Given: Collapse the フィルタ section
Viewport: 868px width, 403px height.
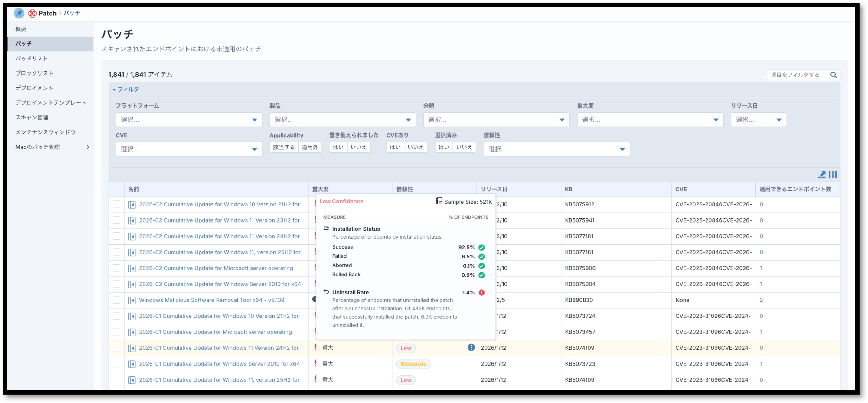Looking at the screenshot, I should coord(125,89).
